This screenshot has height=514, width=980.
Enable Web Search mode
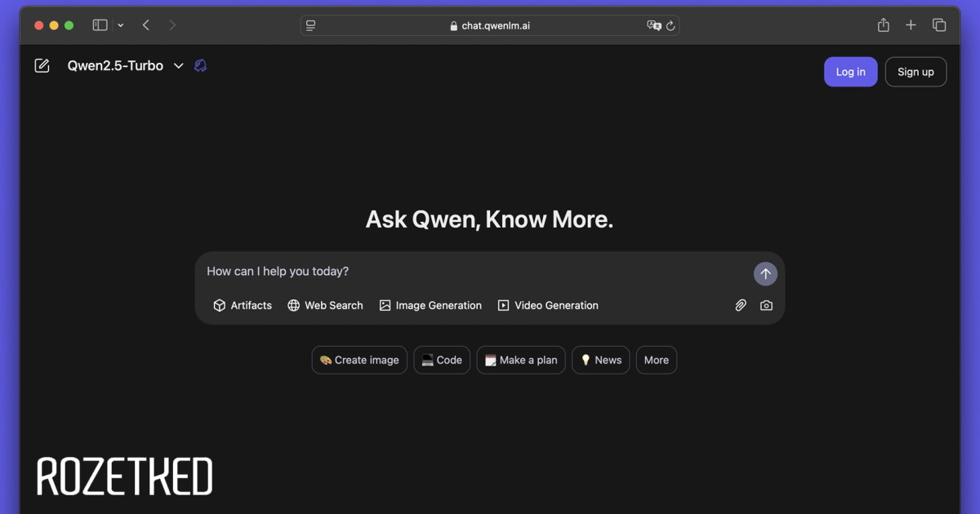click(x=325, y=305)
